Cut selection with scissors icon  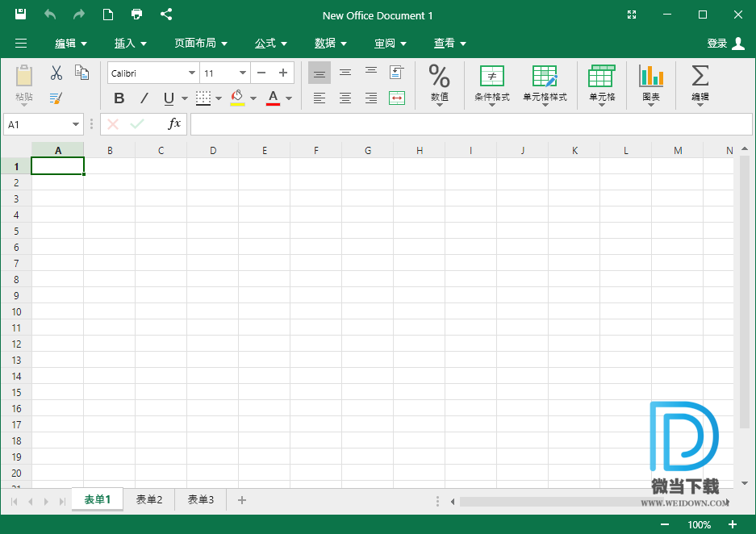56,73
